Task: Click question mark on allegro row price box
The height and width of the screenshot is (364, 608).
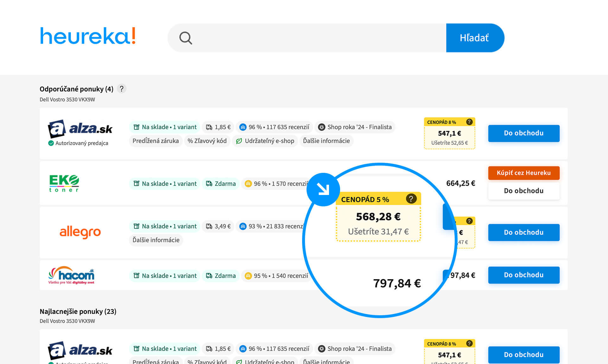Action: pos(469,221)
